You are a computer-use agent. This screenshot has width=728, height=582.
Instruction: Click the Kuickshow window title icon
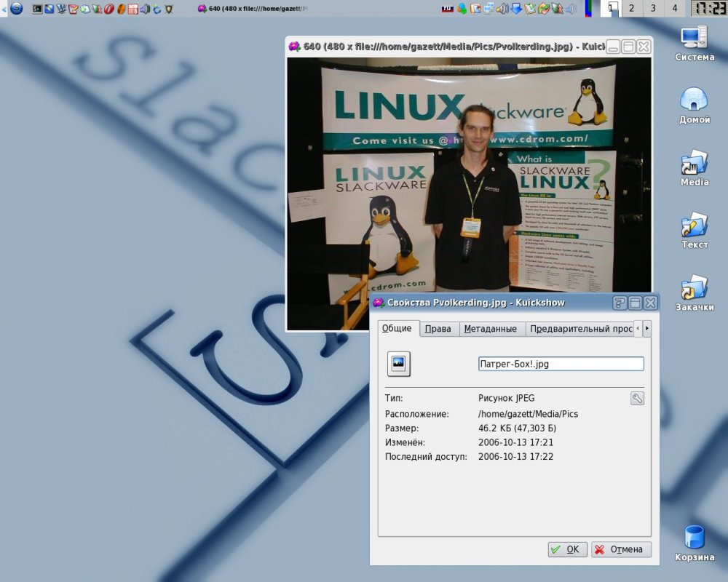point(294,47)
